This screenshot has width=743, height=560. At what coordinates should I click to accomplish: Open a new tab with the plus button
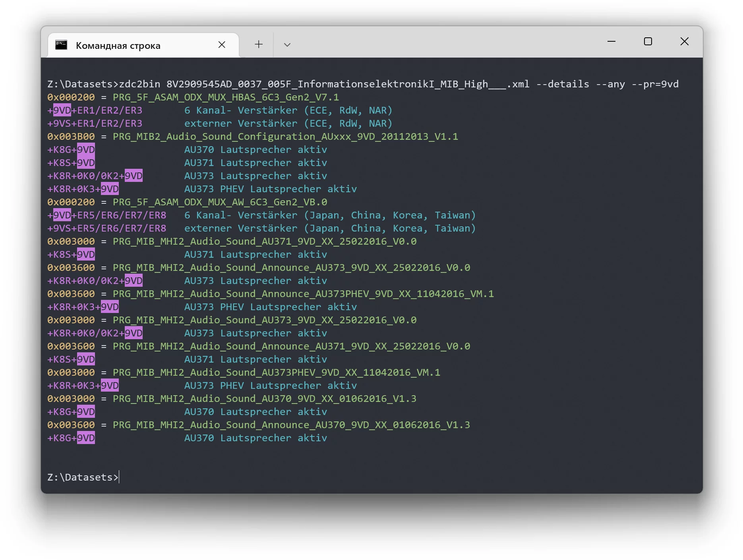pos(259,44)
